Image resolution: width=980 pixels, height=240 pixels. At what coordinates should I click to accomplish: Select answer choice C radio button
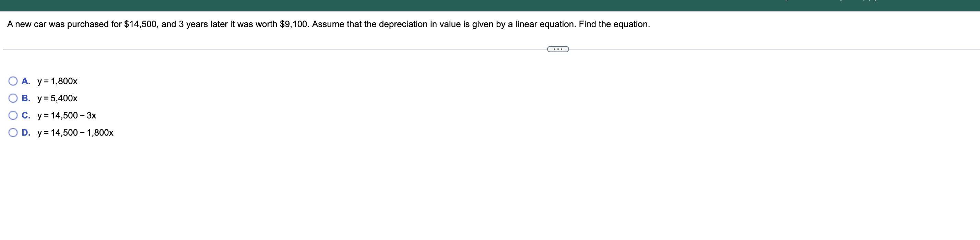point(13,115)
